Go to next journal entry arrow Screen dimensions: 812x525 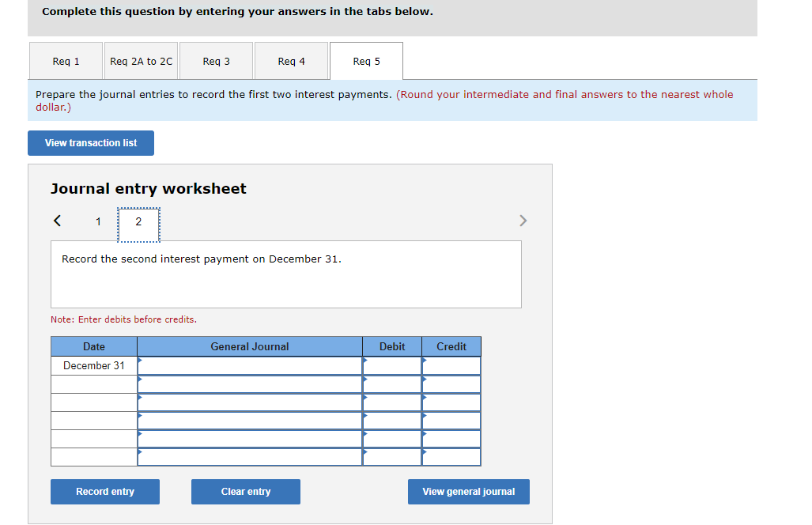[523, 221]
